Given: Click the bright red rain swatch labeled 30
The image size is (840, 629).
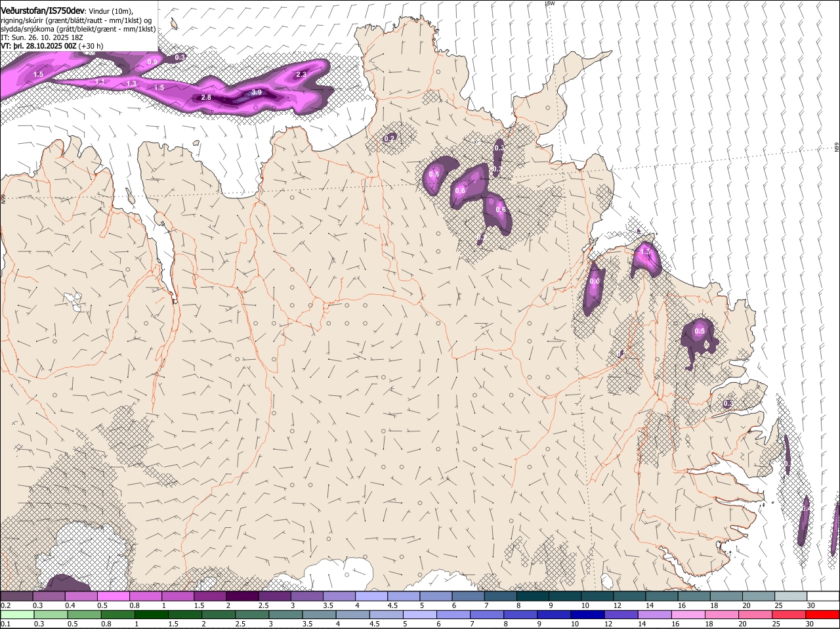Looking at the screenshot, I should (x=823, y=615).
